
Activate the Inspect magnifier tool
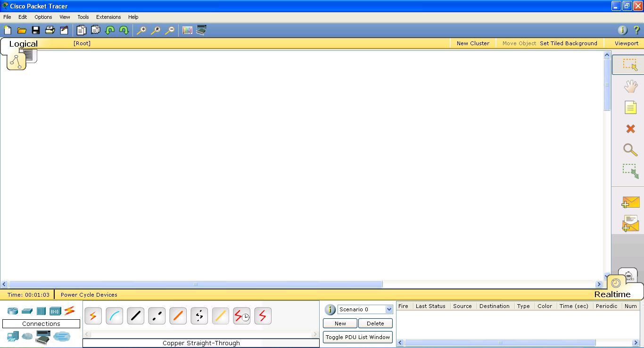pos(630,150)
